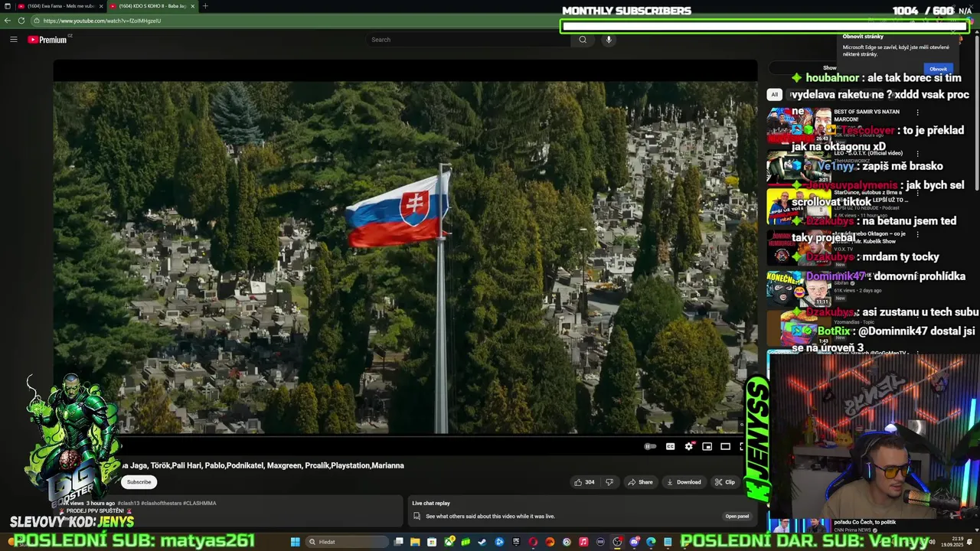Screen dimensions: 980x551
Task: Click the YouTube search magnifier button
Action: tap(583, 40)
